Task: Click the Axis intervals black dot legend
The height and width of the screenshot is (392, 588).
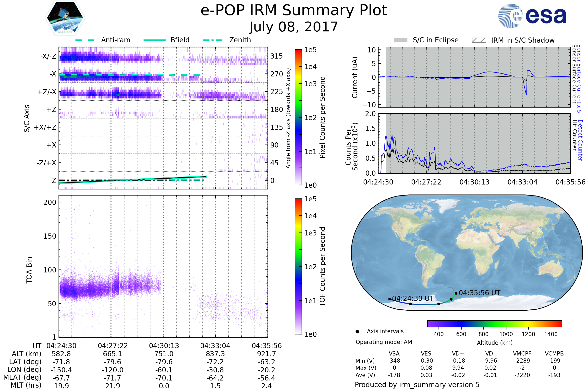Action: click(x=357, y=331)
